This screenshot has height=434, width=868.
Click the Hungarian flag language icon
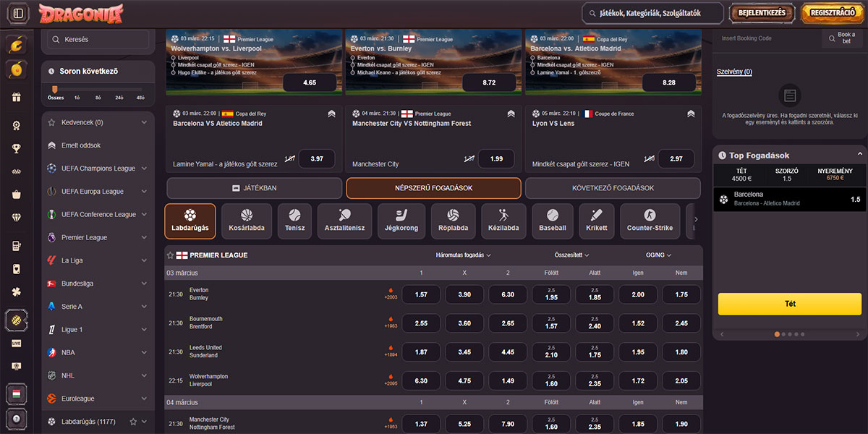pyautogui.click(x=16, y=394)
